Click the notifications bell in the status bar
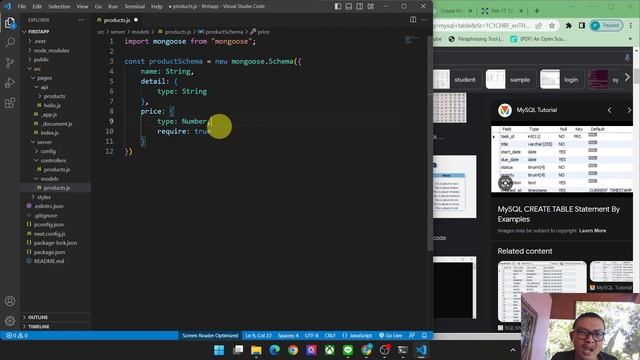This screenshot has height=360, width=640. click(x=424, y=336)
